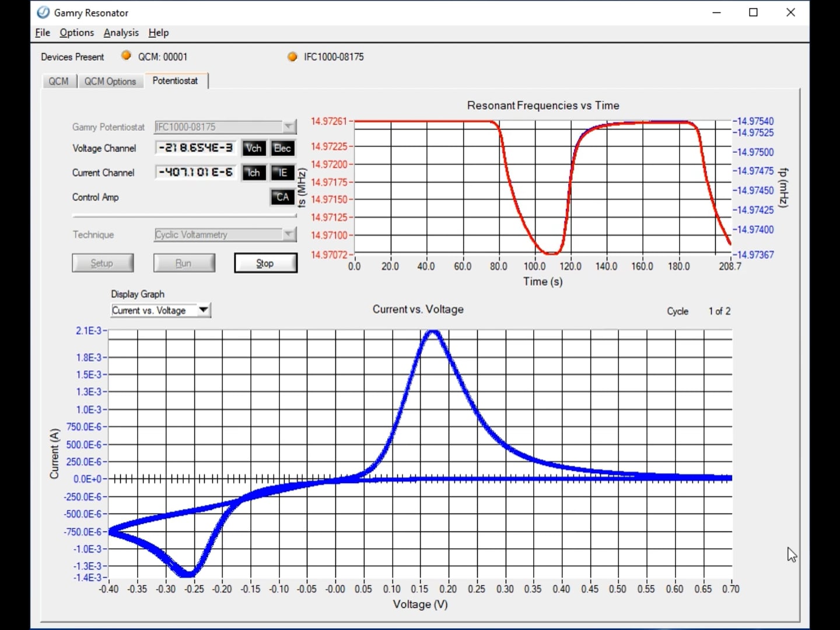Click the Current (A) axis label
The width and height of the screenshot is (840, 630).
54,454
